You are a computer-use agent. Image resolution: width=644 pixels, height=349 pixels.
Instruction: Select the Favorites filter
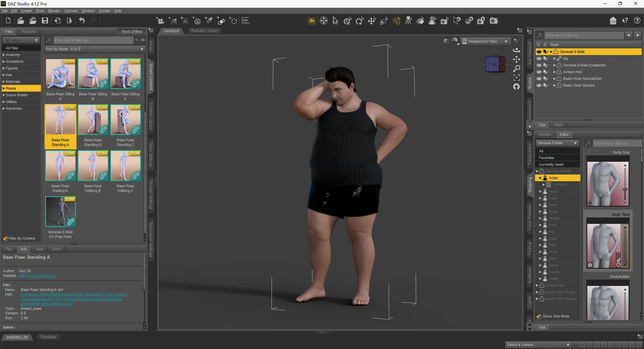[x=558, y=158]
